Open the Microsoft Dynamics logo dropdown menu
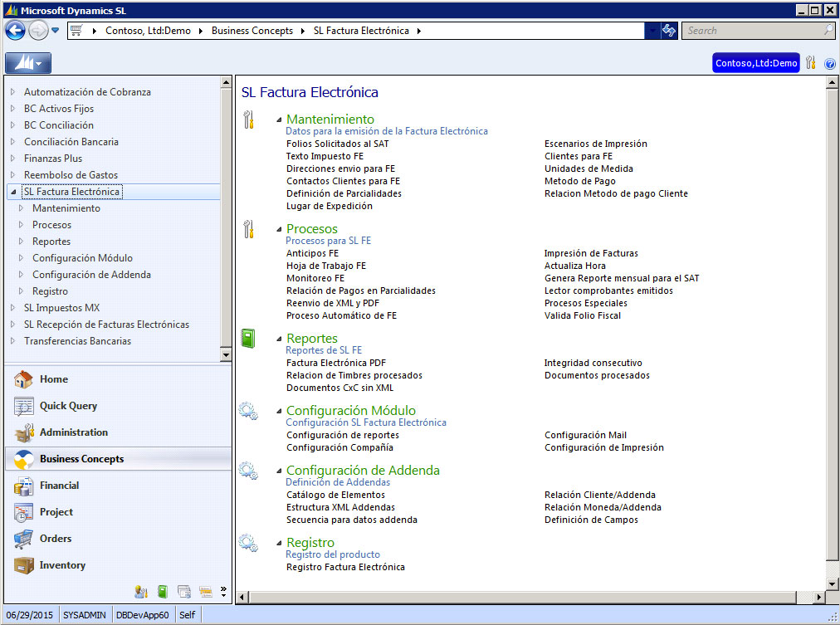Image resolution: width=840 pixels, height=625 pixels. 28,63
